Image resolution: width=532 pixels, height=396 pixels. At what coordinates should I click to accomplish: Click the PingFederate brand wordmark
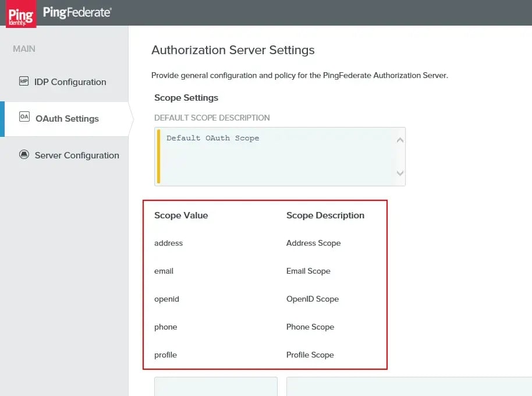pos(76,13)
